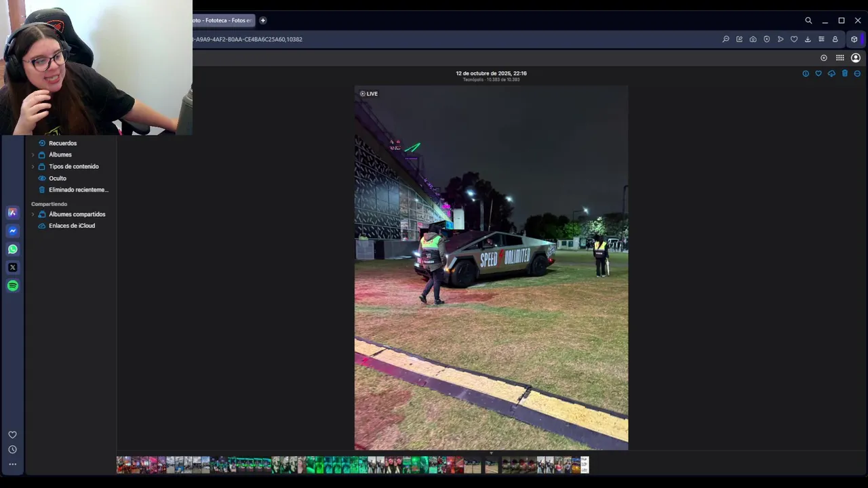Open X (Twitter) in the browser sidebar

click(x=12, y=267)
